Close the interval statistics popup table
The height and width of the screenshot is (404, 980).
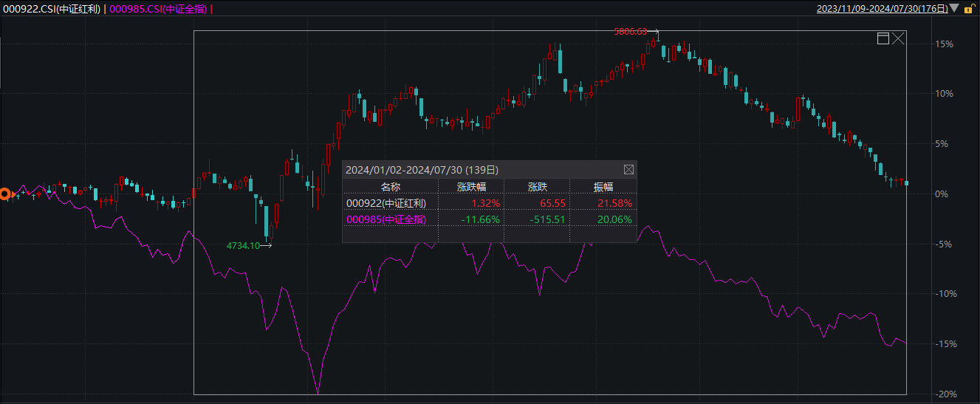[628, 169]
